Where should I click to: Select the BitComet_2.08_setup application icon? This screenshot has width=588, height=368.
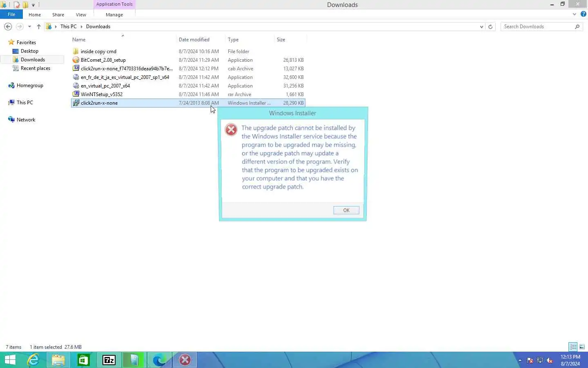click(76, 60)
